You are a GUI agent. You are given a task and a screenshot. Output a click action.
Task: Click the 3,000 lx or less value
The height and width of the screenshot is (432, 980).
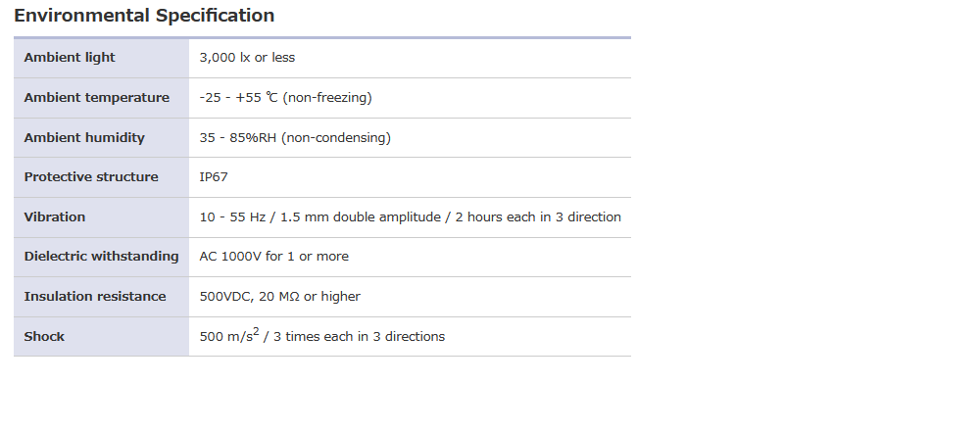[247, 58]
